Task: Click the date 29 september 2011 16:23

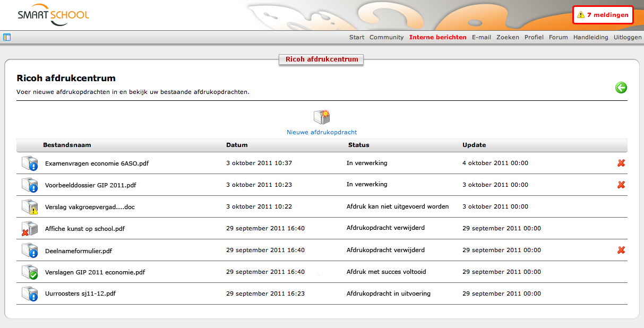Action: (x=265, y=294)
